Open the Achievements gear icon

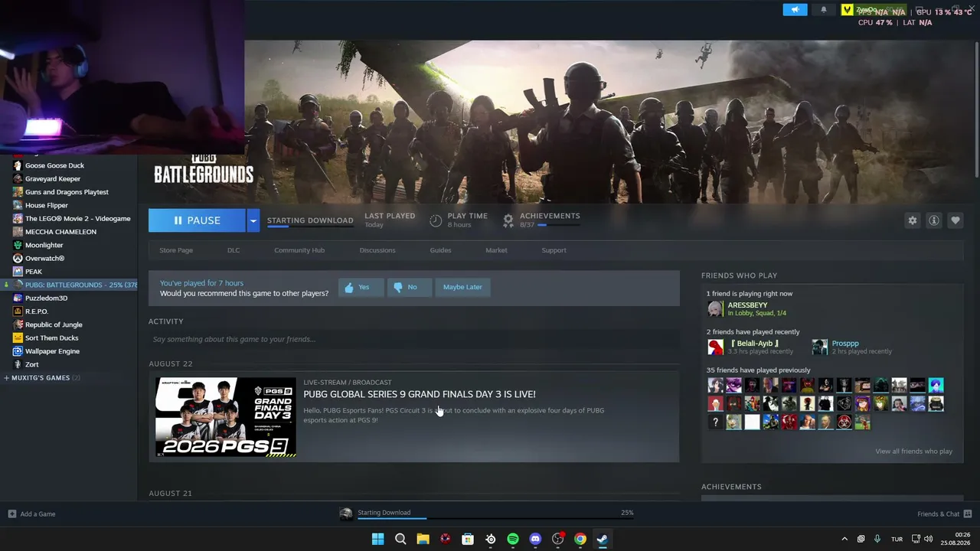(x=508, y=220)
